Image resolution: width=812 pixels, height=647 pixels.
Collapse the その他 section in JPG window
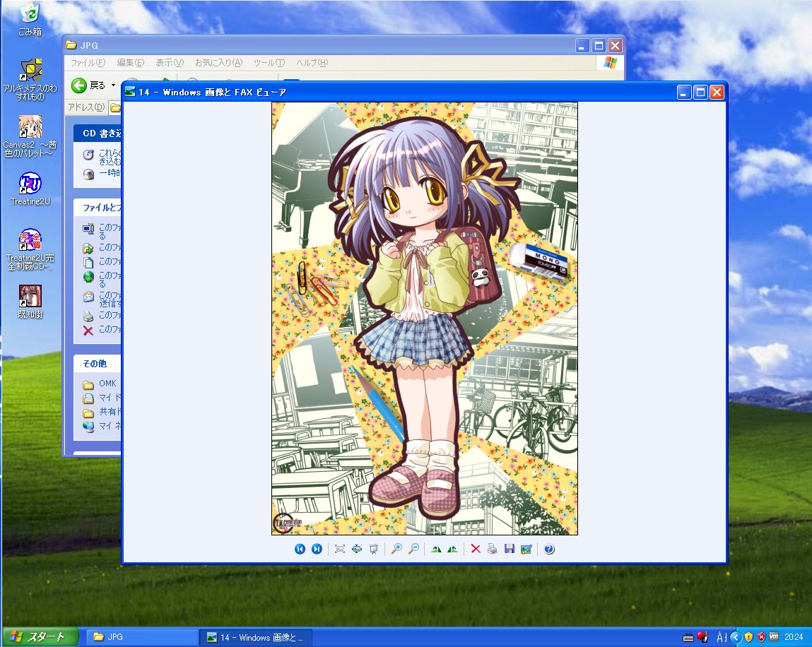(98, 363)
